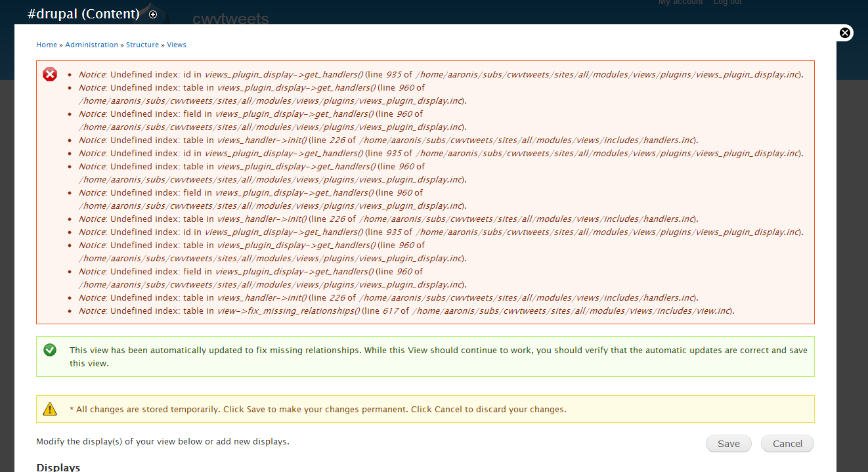Save the view changes

point(729,444)
